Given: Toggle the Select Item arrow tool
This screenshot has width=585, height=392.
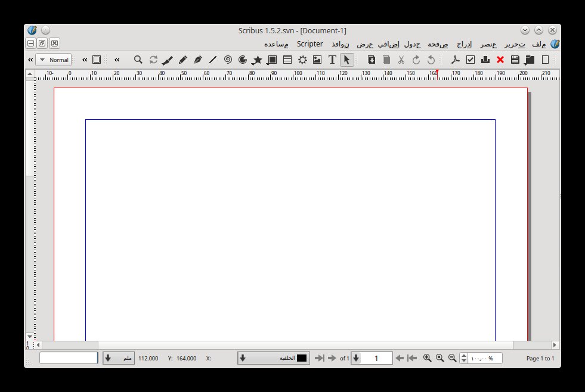Looking at the screenshot, I should pyautogui.click(x=347, y=60).
